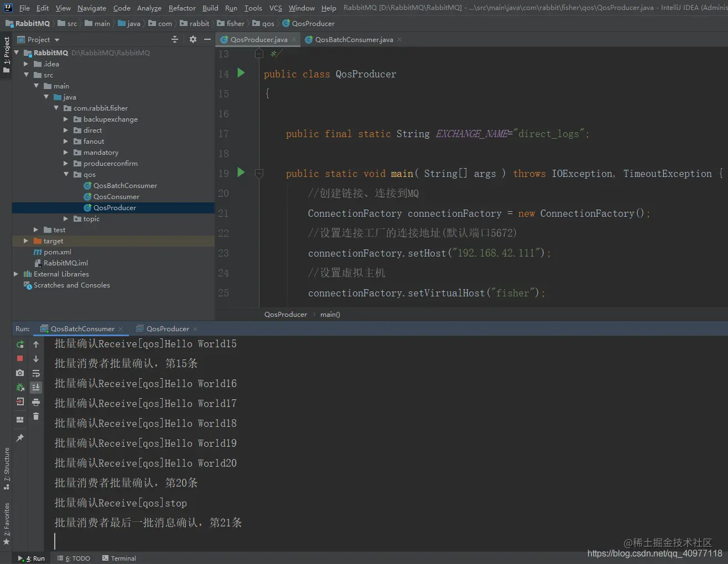The width and height of the screenshot is (728, 564).
Task: Click the pin tab icon in Run panel
Action: (x=20, y=438)
